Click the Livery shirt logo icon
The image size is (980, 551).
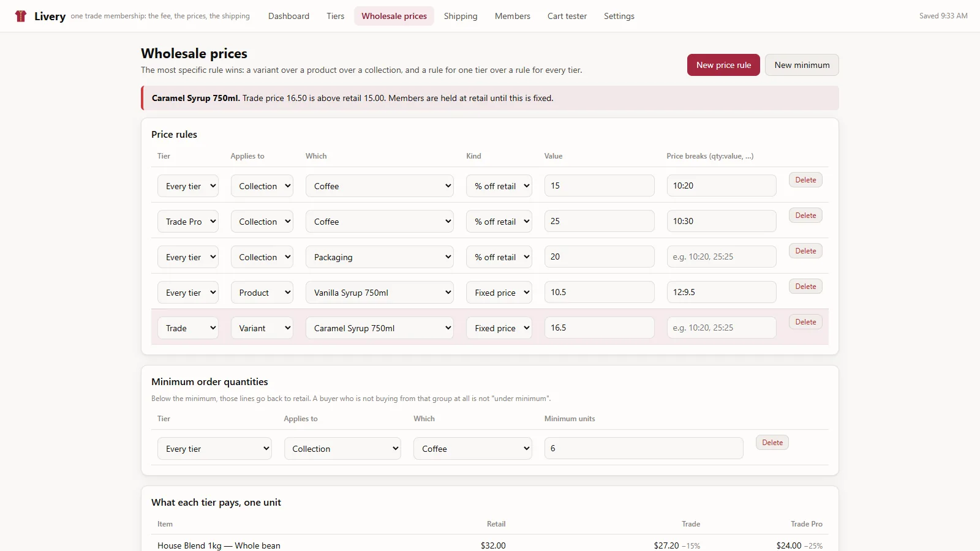21,16
